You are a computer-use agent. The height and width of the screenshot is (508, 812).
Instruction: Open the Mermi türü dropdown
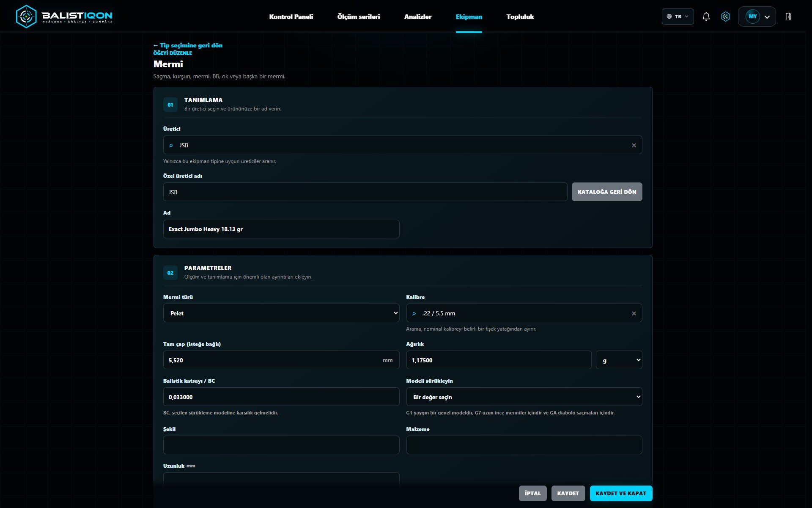click(x=281, y=313)
